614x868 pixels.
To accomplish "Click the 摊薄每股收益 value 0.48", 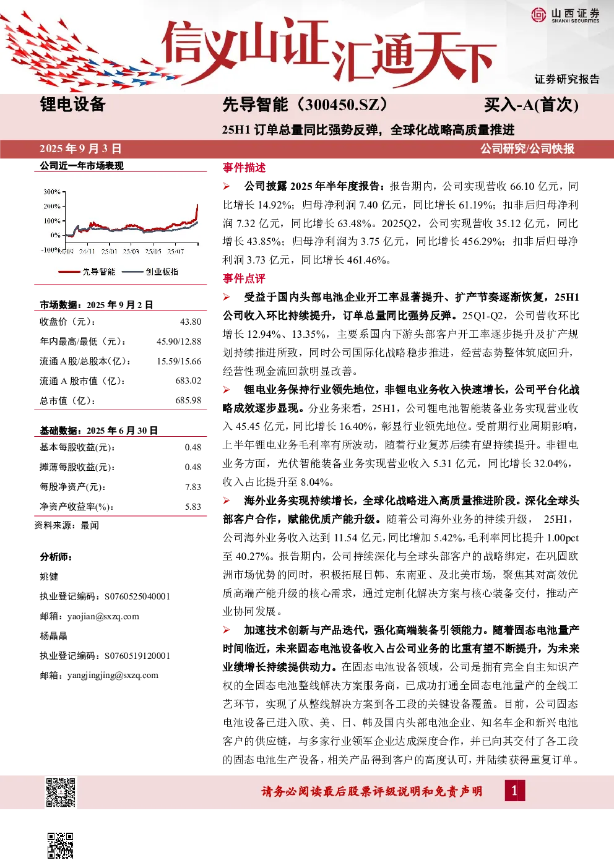I will [x=193, y=467].
